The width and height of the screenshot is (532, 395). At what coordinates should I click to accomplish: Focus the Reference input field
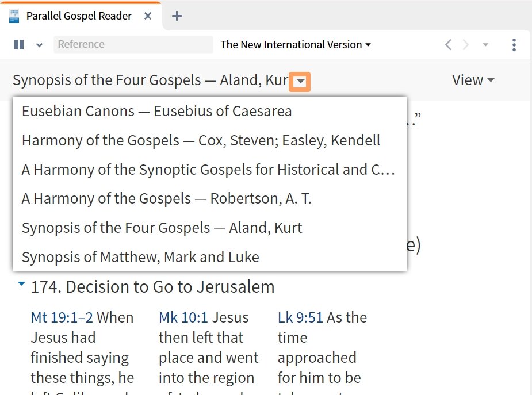click(133, 44)
